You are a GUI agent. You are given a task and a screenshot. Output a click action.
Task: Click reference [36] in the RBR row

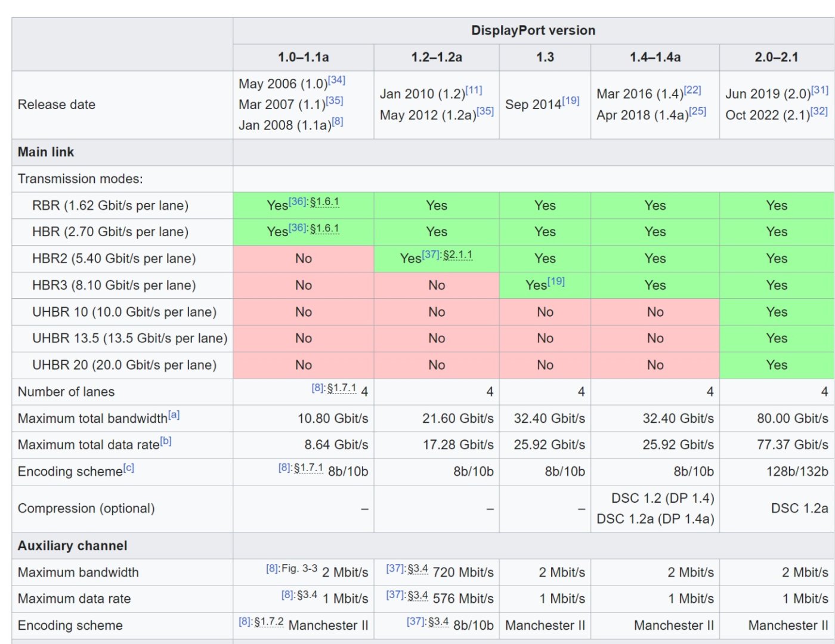297,202
